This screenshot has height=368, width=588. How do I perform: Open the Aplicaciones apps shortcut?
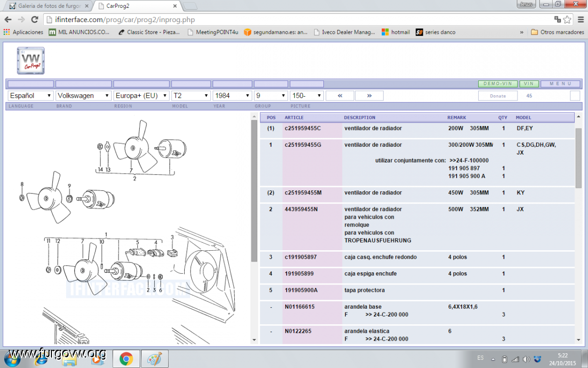(23, 32)
